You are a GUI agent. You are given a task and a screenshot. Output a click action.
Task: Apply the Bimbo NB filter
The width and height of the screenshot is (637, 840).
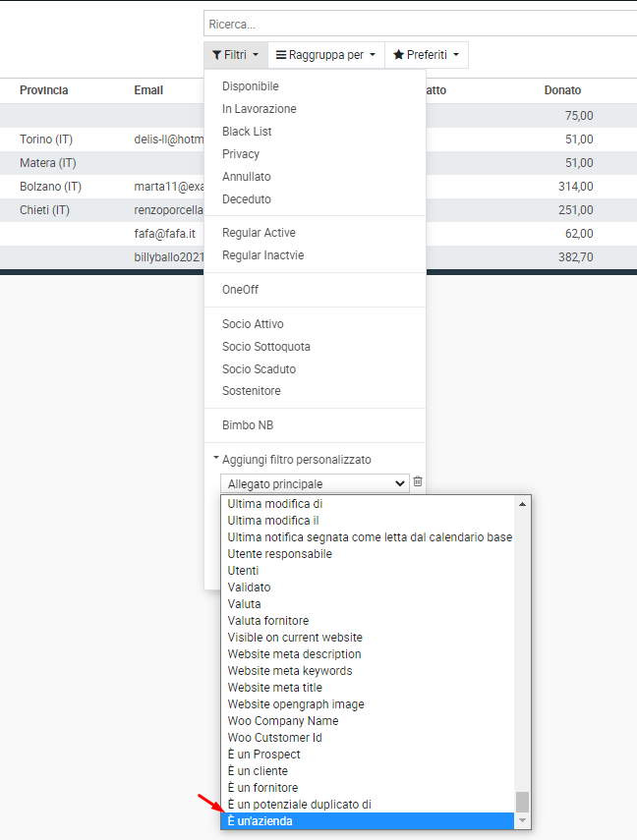tap(248, 425)
